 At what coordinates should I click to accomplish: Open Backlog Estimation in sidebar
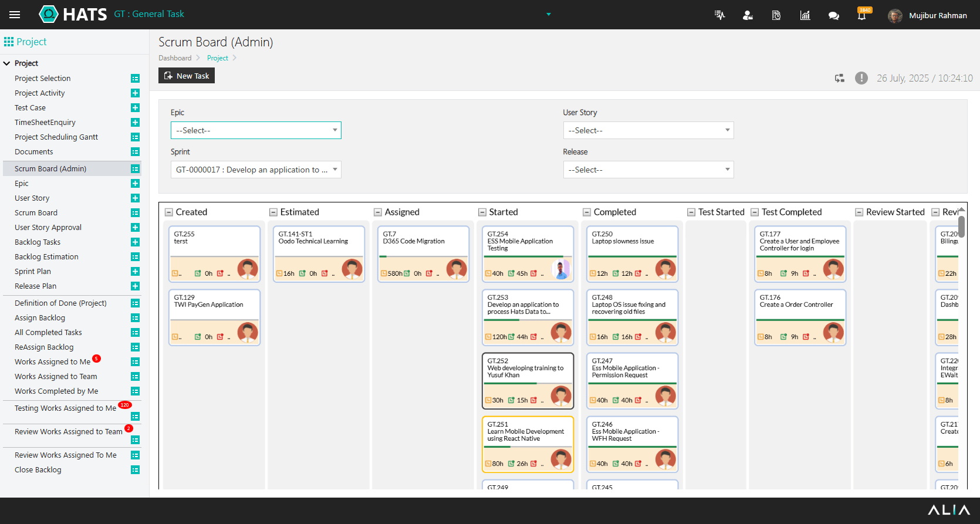[x=46, y=257]
